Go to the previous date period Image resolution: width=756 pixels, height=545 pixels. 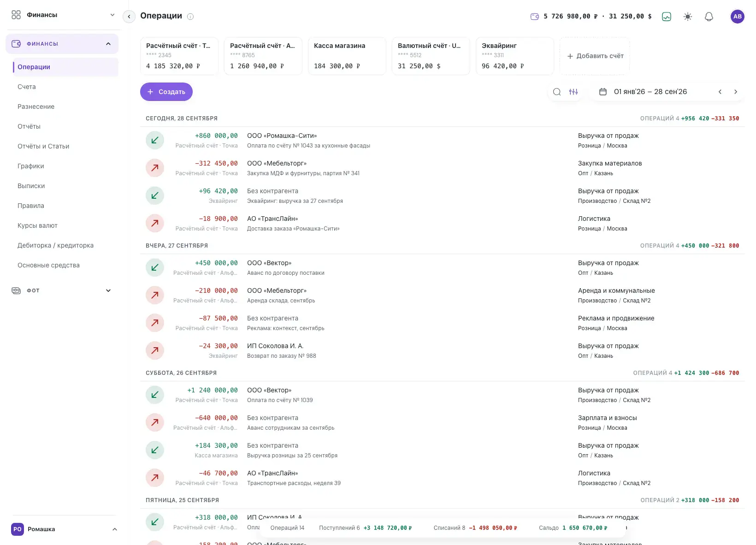click(x=720, y=92)
